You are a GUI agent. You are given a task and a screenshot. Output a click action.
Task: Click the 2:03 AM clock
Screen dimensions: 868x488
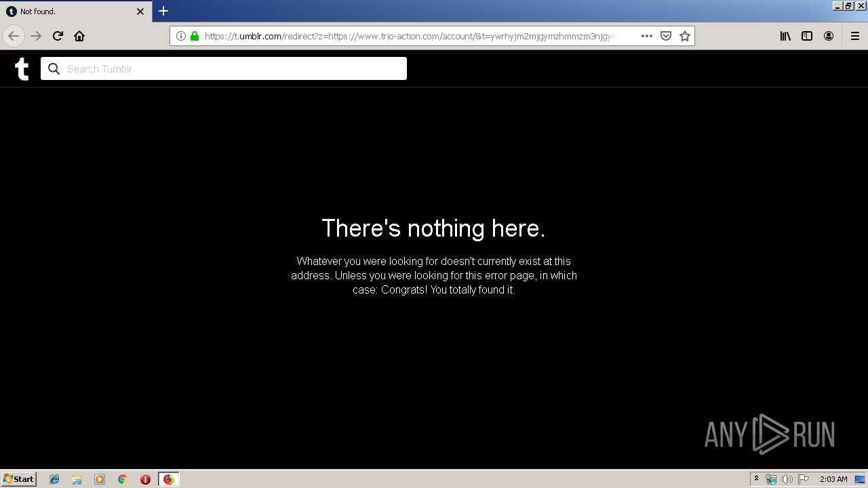(833, 479)
